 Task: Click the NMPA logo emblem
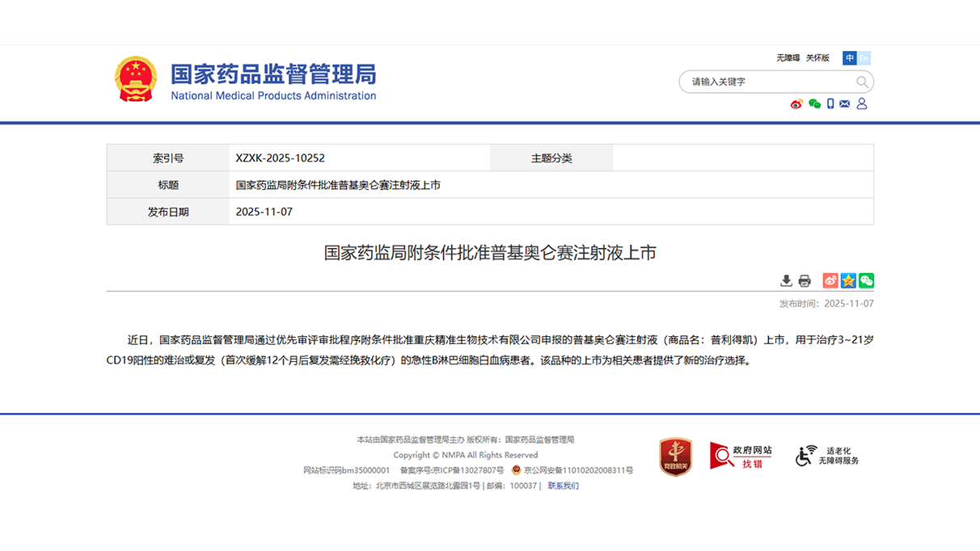tap(135, 79)
